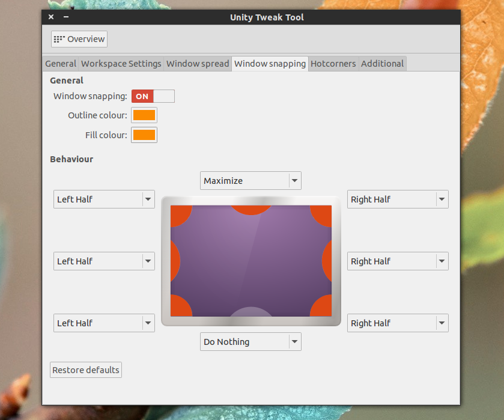Click the Restore defaults button
This screenshot has height=420, width=504.
(85, 370)
